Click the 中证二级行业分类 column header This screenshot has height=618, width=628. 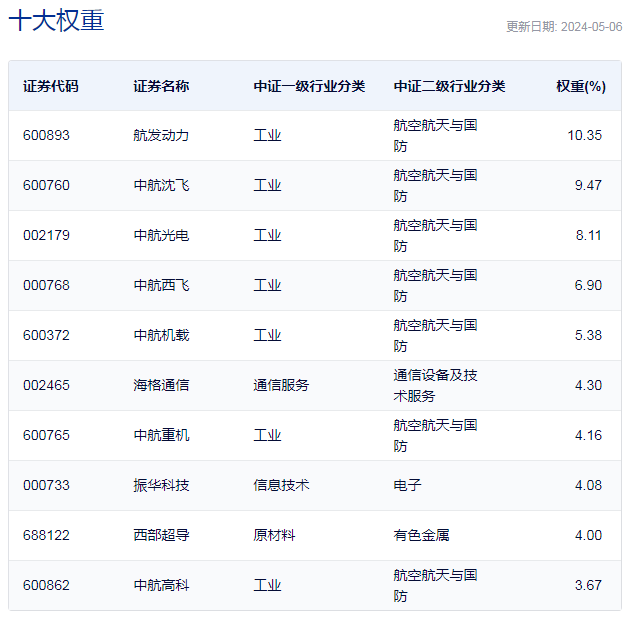[449, 86]
